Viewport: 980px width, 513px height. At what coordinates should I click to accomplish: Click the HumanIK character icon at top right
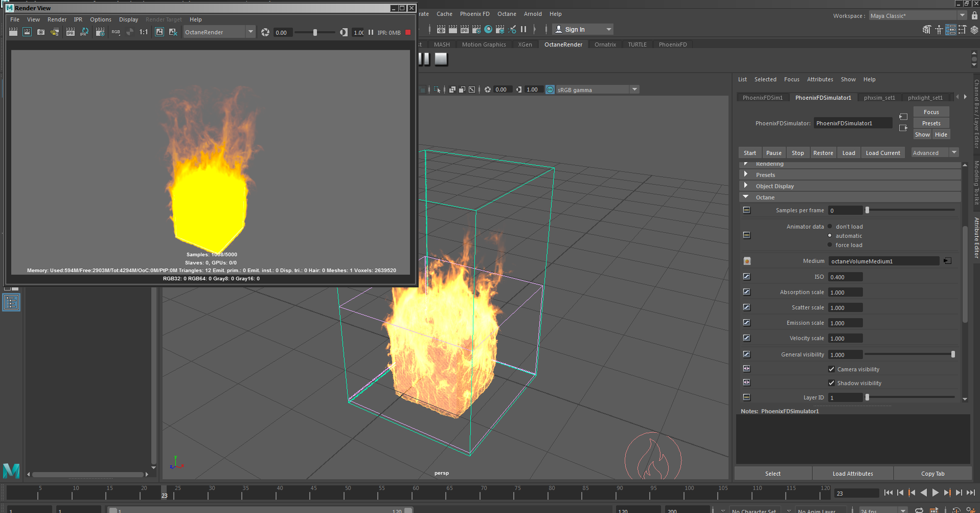tap(939, 30)
